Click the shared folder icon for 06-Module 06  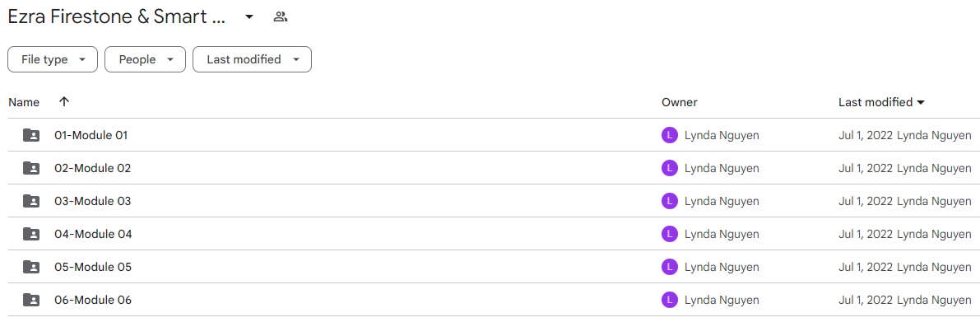[31, 301]
